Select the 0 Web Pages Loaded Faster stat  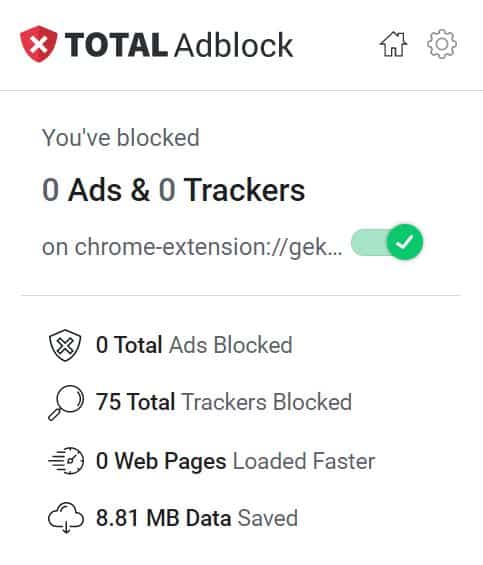(236, 461)
